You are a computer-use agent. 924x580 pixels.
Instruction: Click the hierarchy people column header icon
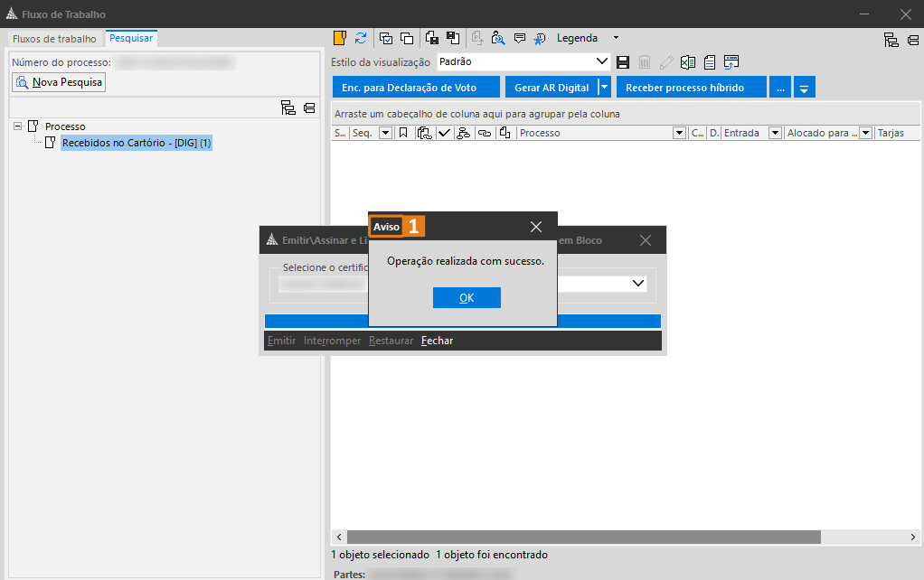click(x=464, y=133)
